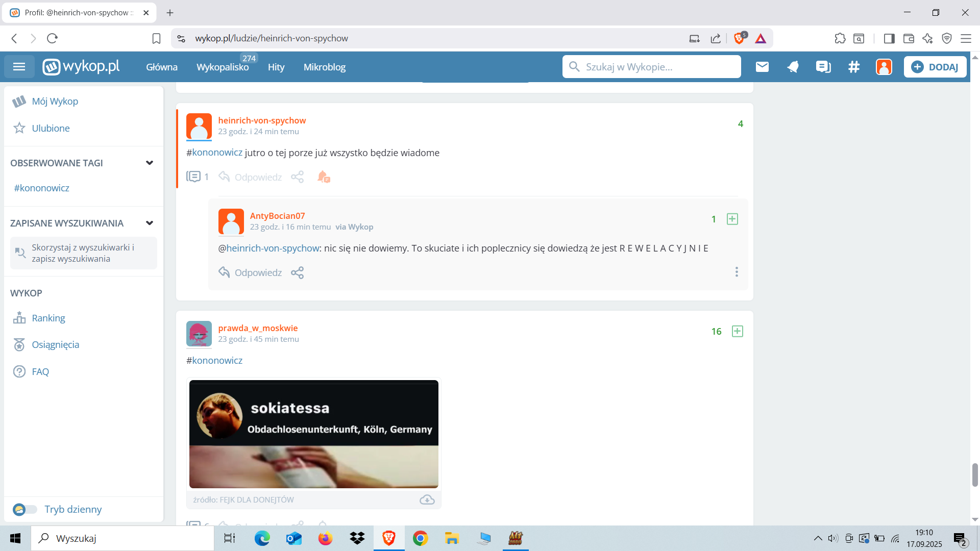This screenshot has width=980, height=551.
Task: Open Wykopalisko in the top navigation
Action: (x=223, y=67)
